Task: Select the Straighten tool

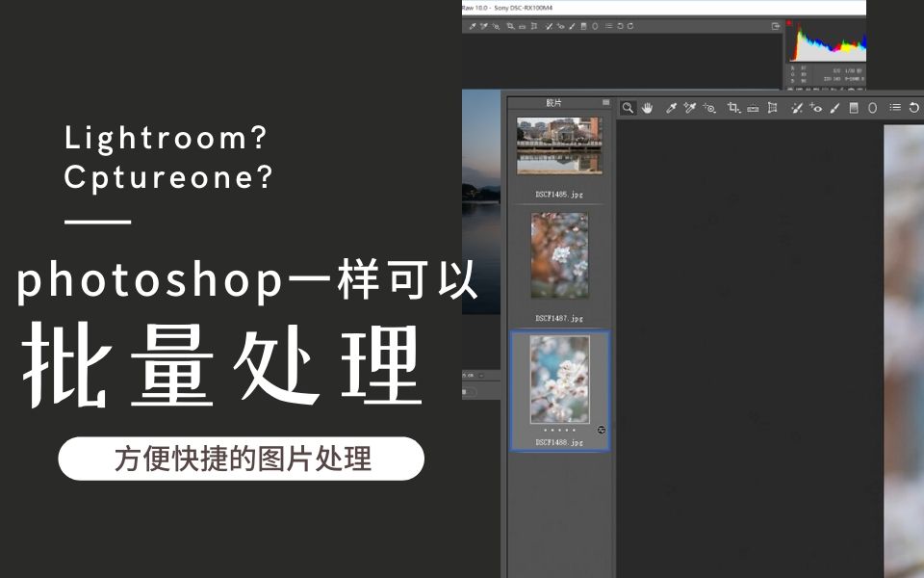Action: click(753, 108)
